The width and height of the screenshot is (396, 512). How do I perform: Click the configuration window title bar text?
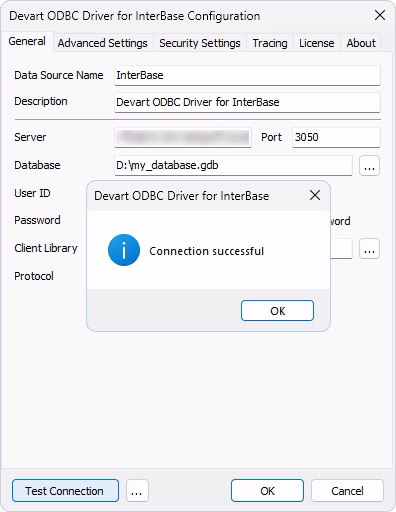[x=135, y=16]
